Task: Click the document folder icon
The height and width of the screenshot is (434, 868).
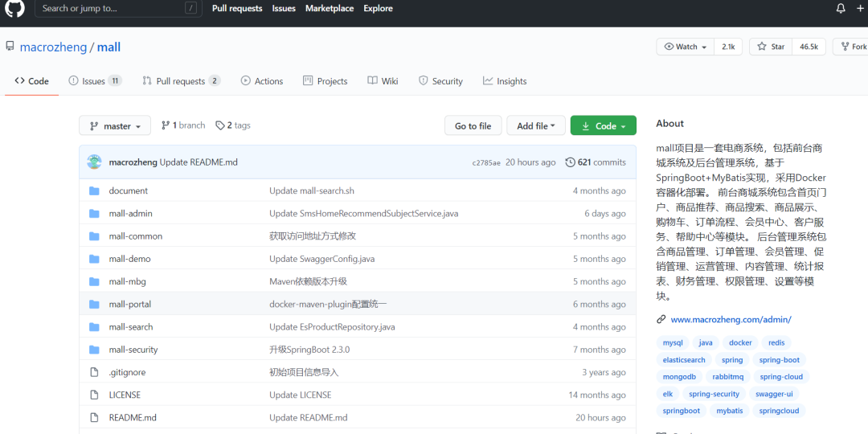Action: click(x=94, y=191)
